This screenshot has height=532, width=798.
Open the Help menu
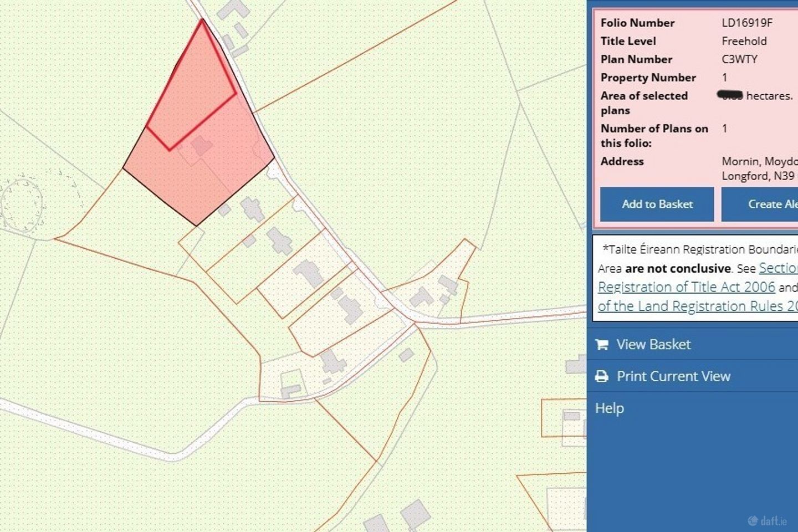pos(610,408)
